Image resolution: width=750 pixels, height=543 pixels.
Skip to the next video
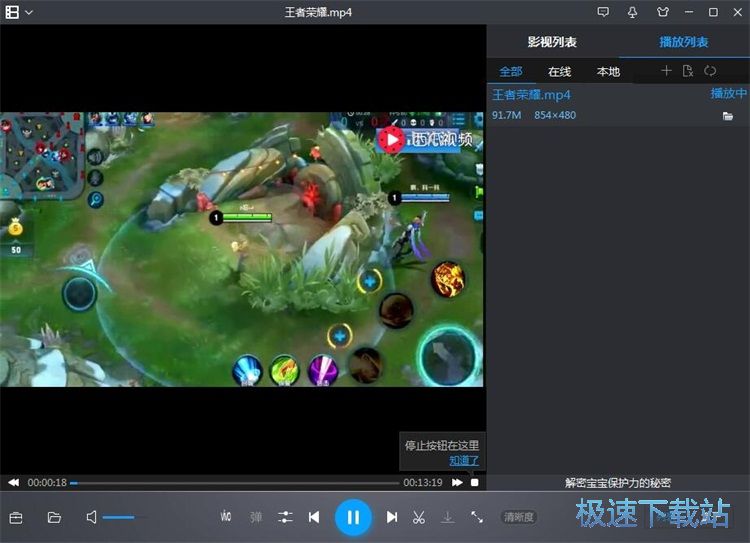click(x=392, y=517)
